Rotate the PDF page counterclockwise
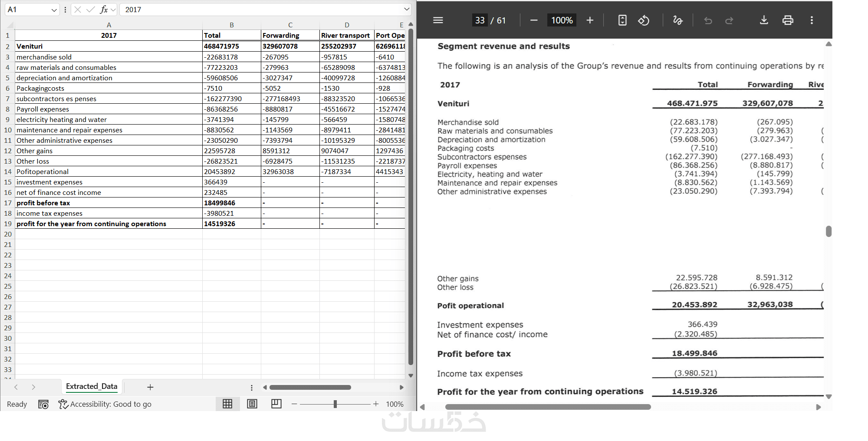 (644, 20)
